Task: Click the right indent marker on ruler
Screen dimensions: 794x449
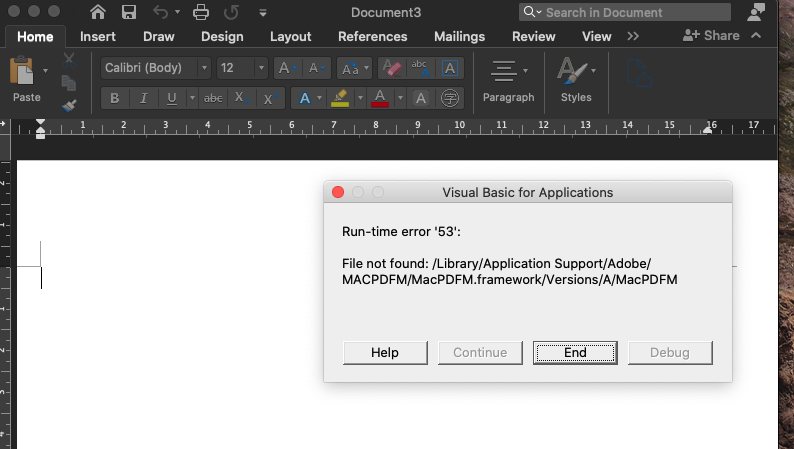Action: click(708, 130)
